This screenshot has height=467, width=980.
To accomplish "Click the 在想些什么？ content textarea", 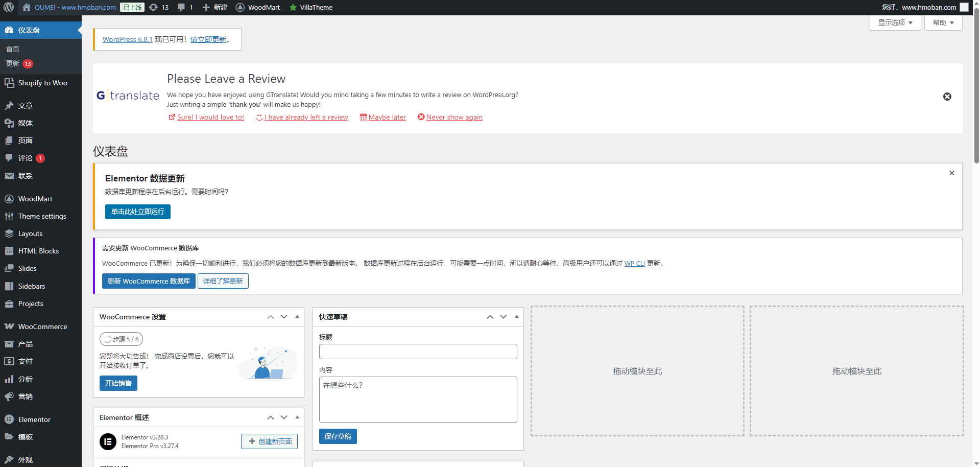I will tap(418, 400).
